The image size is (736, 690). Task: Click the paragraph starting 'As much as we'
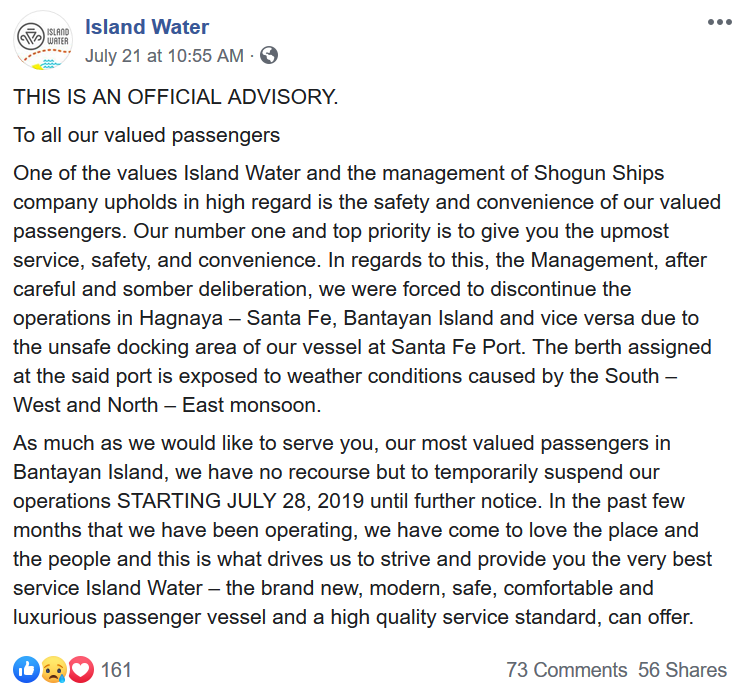coord(362,530)
